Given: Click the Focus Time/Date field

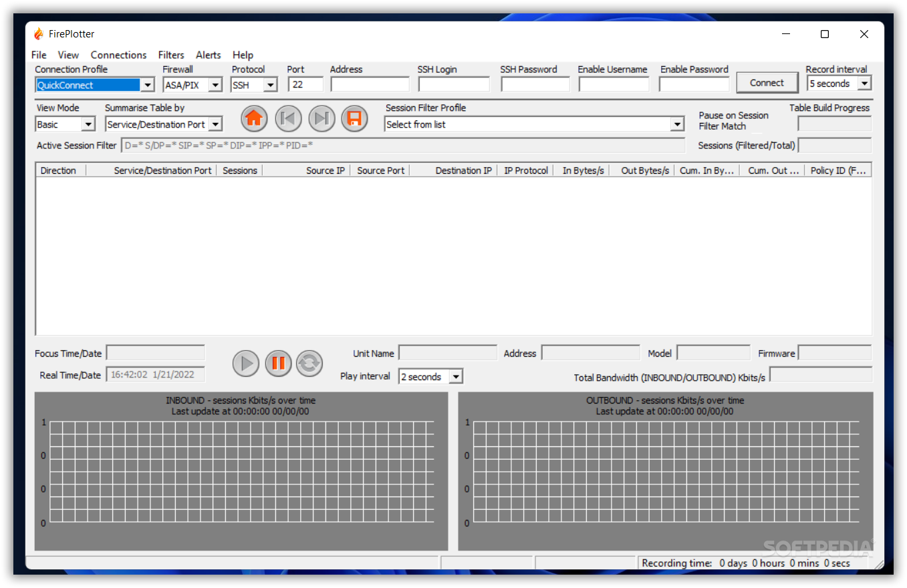Looking at the screenshot, I should (x=156, y=353).
